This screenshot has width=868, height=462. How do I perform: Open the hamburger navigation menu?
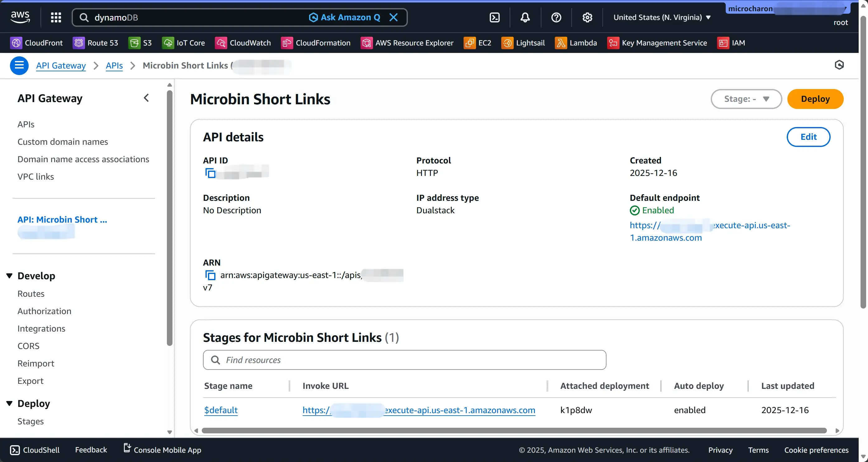click(x=19, y=65)
